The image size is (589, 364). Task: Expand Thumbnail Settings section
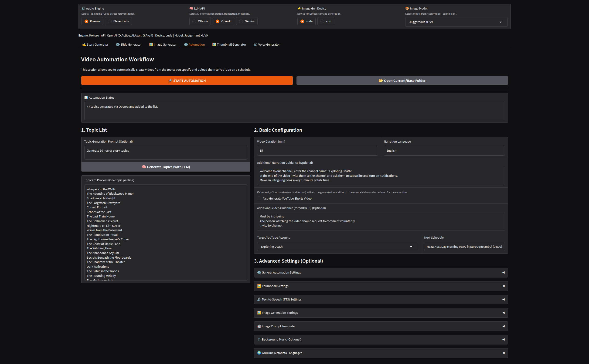tap(381, 286)
